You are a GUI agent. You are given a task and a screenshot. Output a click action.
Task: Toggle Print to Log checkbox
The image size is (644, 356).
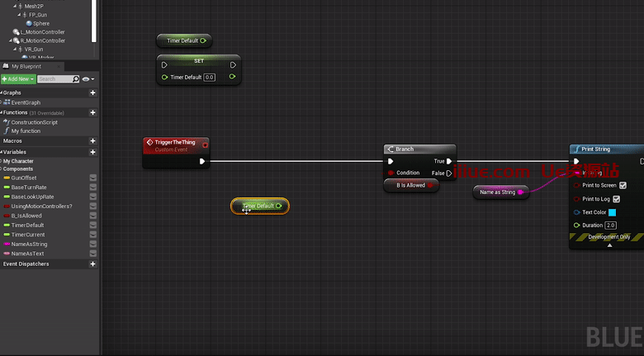616,199
